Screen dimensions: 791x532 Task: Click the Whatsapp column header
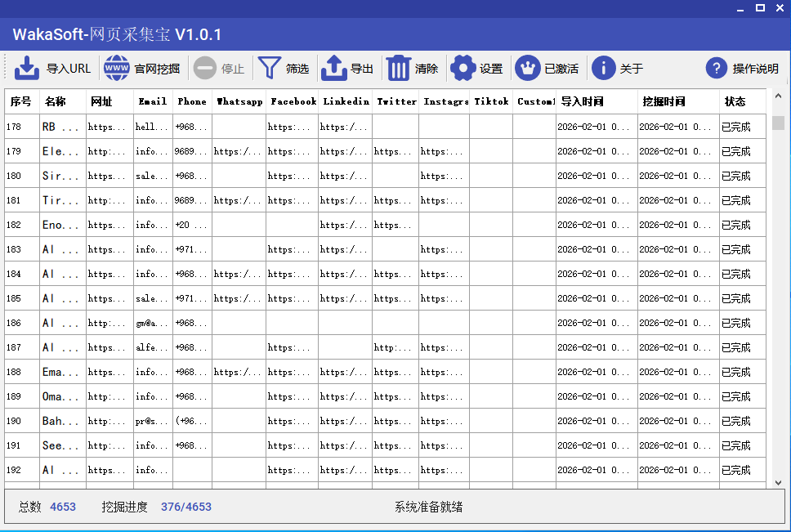coord(239,101)
